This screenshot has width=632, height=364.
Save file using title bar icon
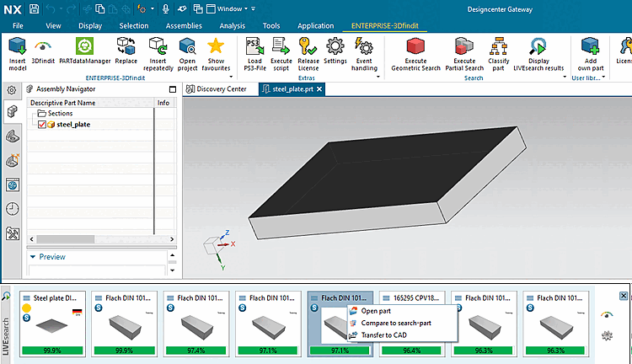coord(34,9)
